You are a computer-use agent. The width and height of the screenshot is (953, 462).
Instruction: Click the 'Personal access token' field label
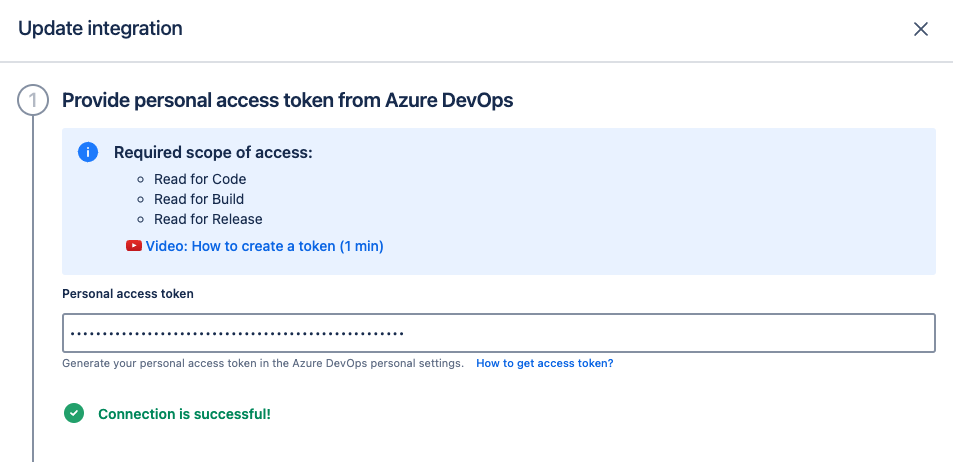pyautogui.click(x=128, y=294)
